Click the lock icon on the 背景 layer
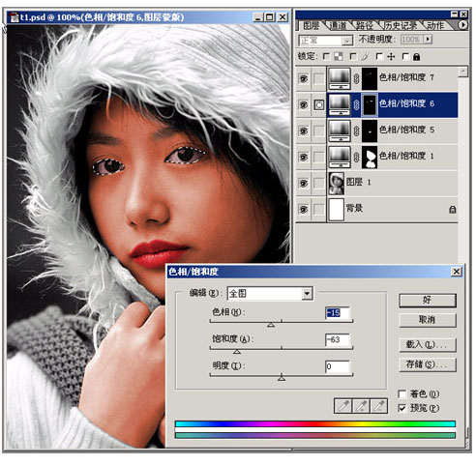The width and height of the screenshot is (476, 465). (453, 210)
